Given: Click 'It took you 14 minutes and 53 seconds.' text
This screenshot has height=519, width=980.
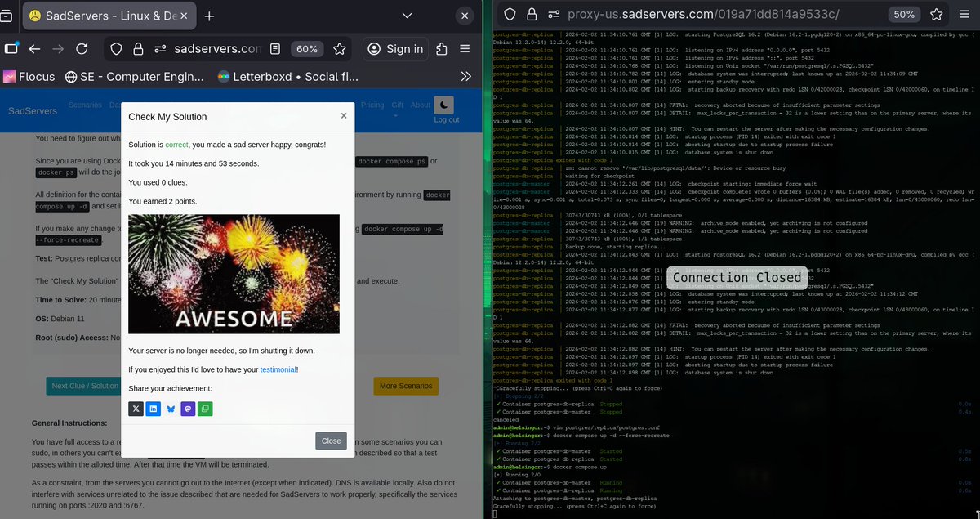Looking at the screenshot, I should 194,163.
